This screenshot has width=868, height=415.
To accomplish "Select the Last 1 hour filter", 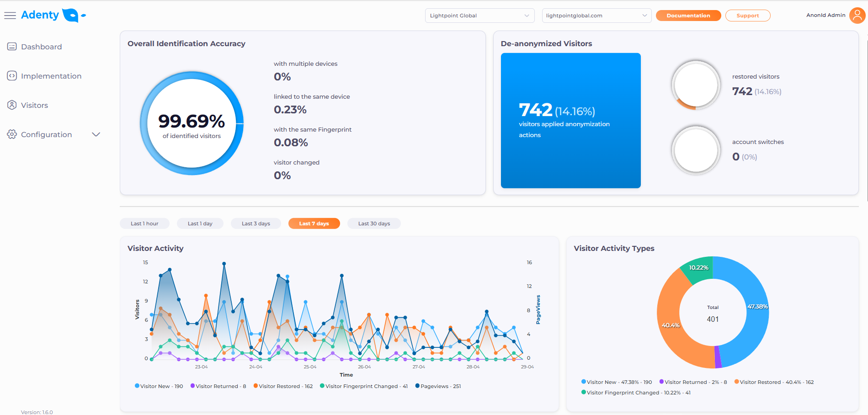I will coord(144,223).
